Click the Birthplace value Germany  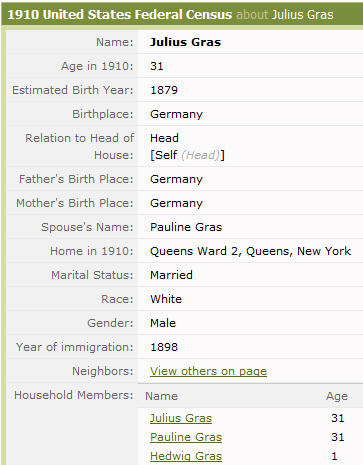[x=176, y=114]
